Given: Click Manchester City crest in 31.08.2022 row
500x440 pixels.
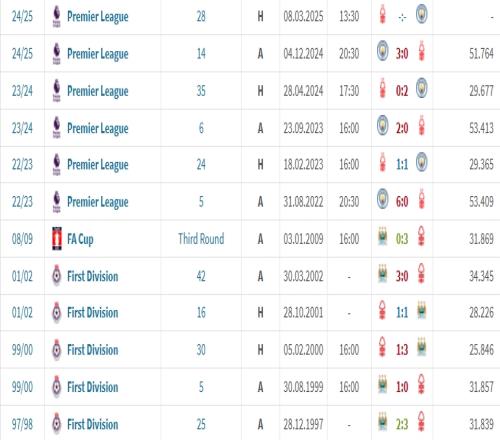Looking at the screenshot, I should pos(382,199).
